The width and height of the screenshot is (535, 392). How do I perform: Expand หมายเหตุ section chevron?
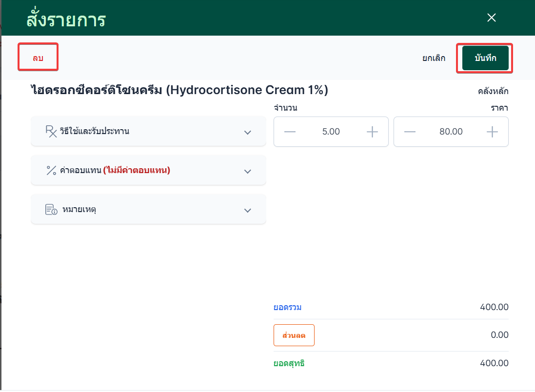point(248,210)
